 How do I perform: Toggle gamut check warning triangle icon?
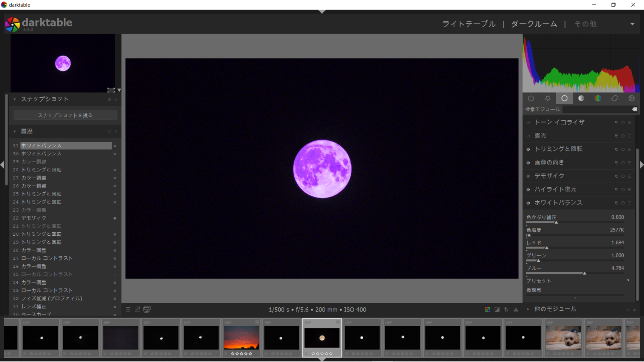tap(516, 310)
